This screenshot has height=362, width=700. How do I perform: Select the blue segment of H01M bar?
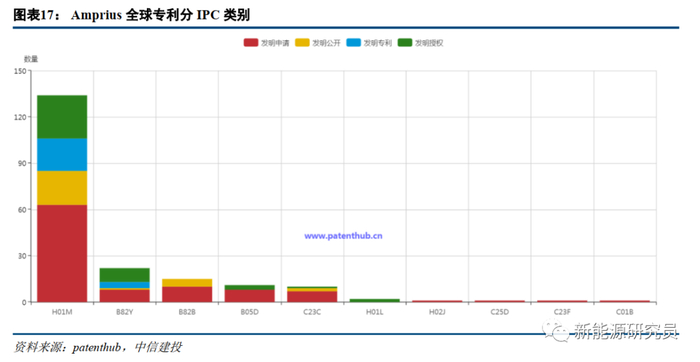coord(62,154)
